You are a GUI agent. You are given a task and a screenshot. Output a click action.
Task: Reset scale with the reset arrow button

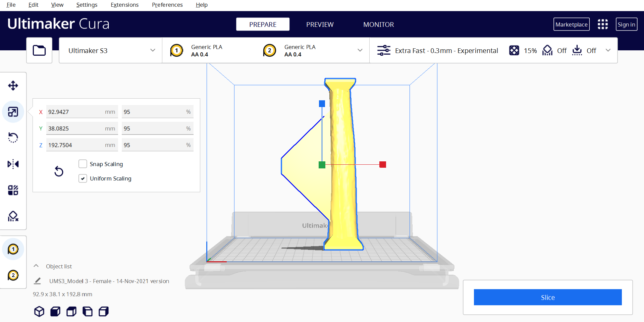(x=59, y=171)
